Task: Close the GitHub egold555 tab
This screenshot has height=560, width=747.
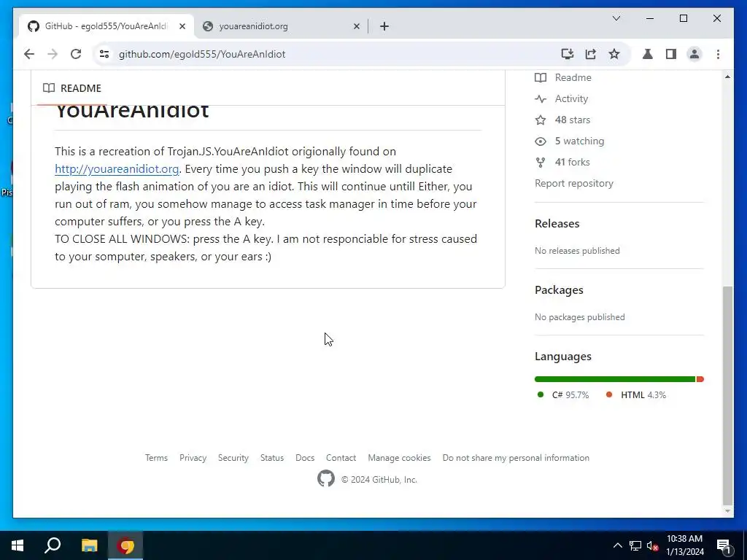Action: (x=182, y=26)
